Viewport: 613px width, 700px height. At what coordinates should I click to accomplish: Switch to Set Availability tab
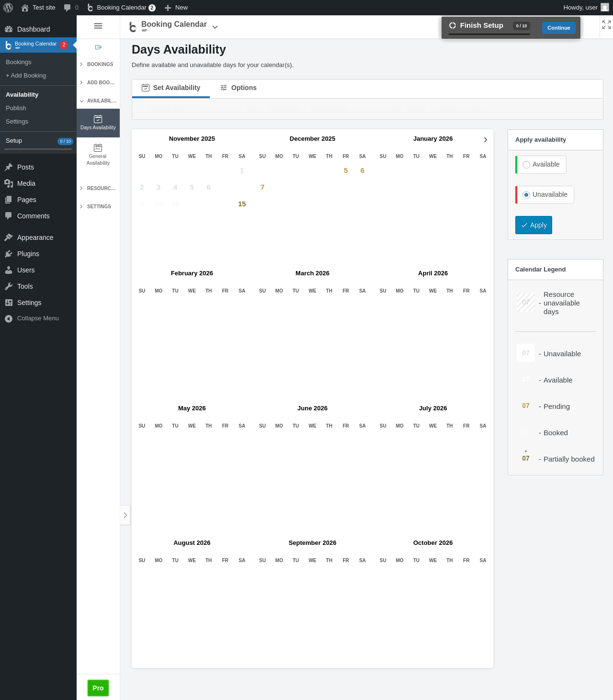tap(171, 88)
